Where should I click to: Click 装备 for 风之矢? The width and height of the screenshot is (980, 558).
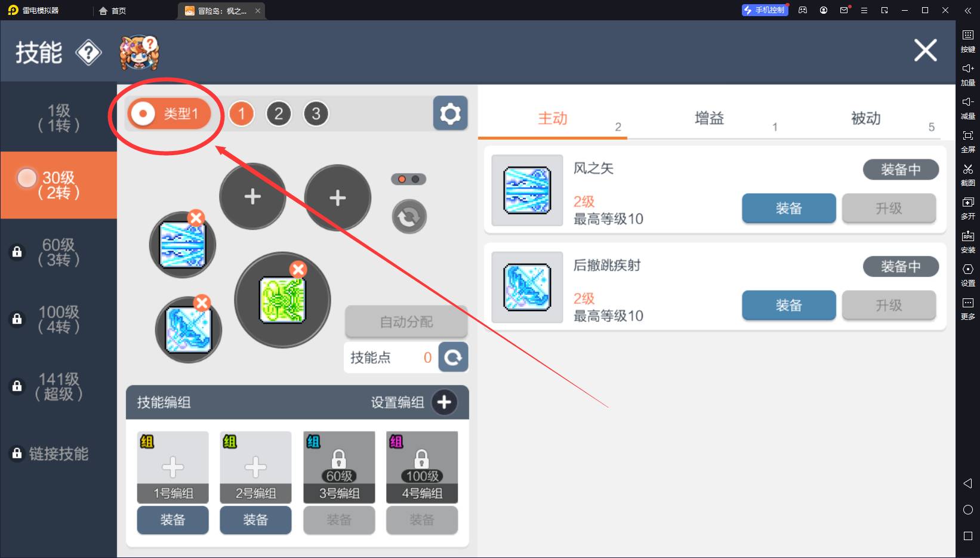[789, 208]
